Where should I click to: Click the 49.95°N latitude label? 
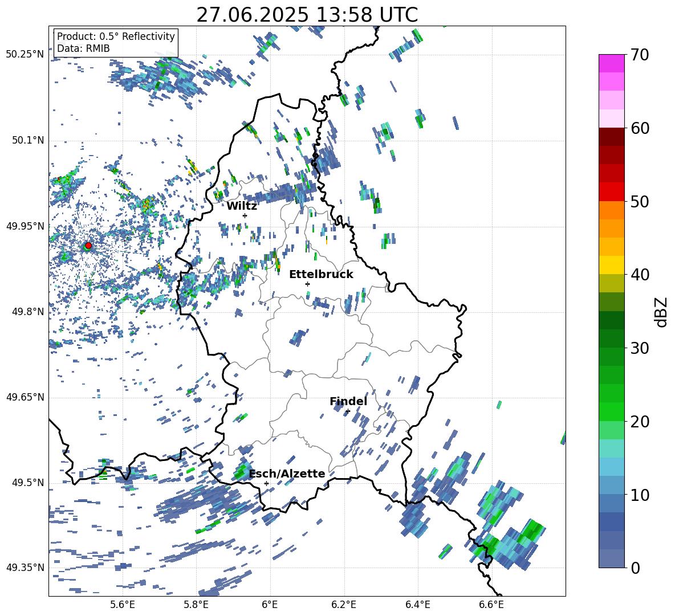click(x=25, y=226)
